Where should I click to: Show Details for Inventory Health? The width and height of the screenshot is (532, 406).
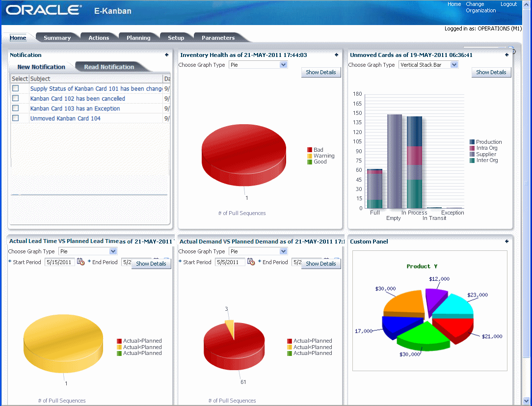coord(321,72)
